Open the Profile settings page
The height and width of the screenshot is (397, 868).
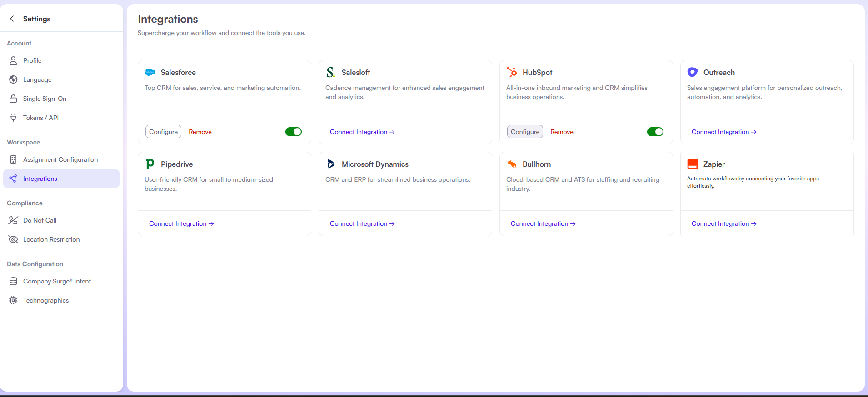[x=32, y=60]
